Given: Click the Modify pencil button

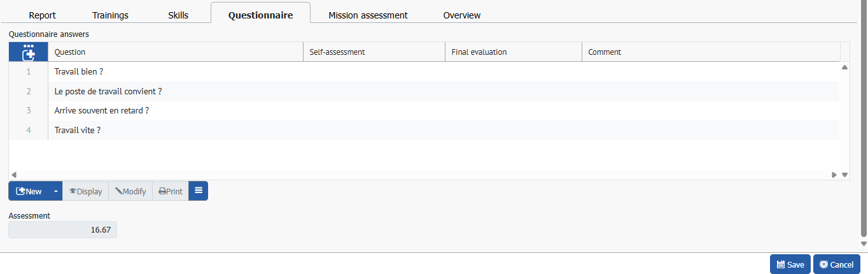Looking at the screenshot, I should point(130,191).
